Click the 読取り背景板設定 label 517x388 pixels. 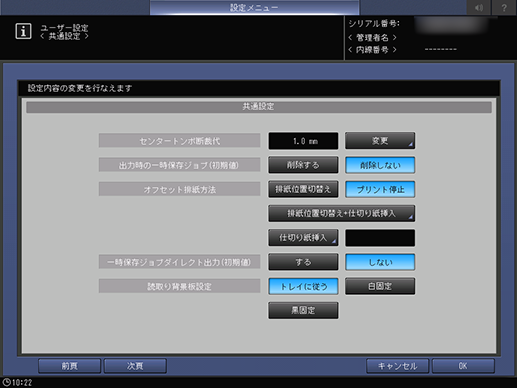[x=179, y=286]
